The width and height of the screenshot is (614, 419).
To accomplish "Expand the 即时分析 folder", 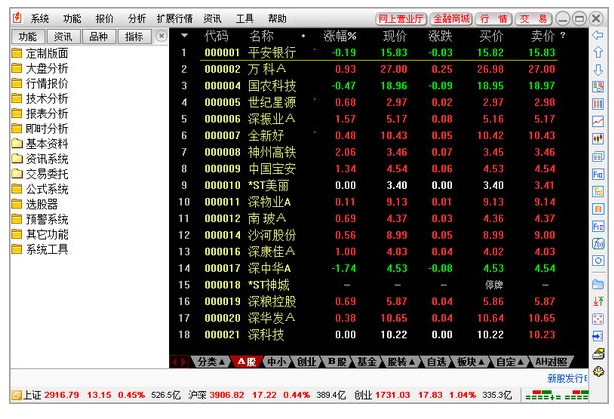I will coord(40,128).
